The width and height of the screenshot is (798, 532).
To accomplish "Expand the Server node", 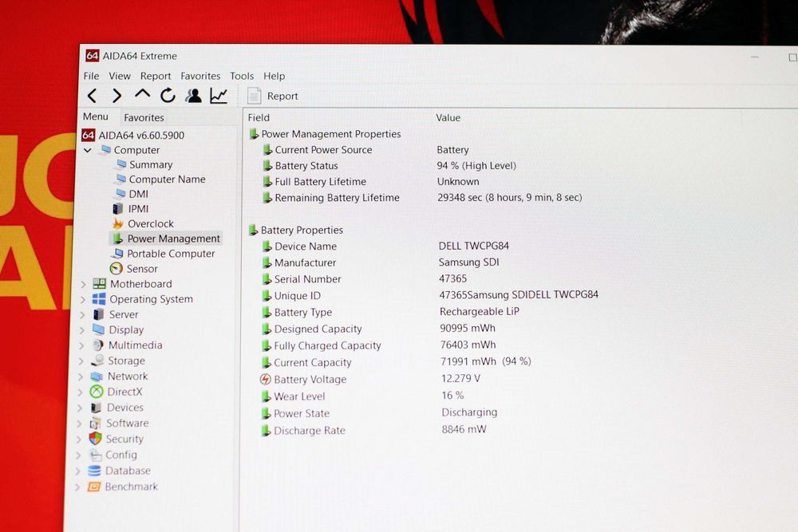I will point(82,315).
